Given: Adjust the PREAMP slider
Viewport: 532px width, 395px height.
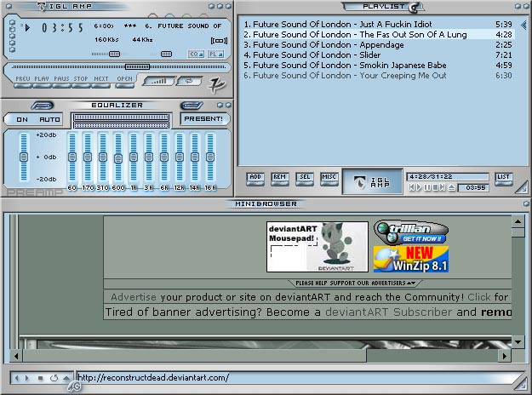Looking at the screenshot, I should pos(24,157).
